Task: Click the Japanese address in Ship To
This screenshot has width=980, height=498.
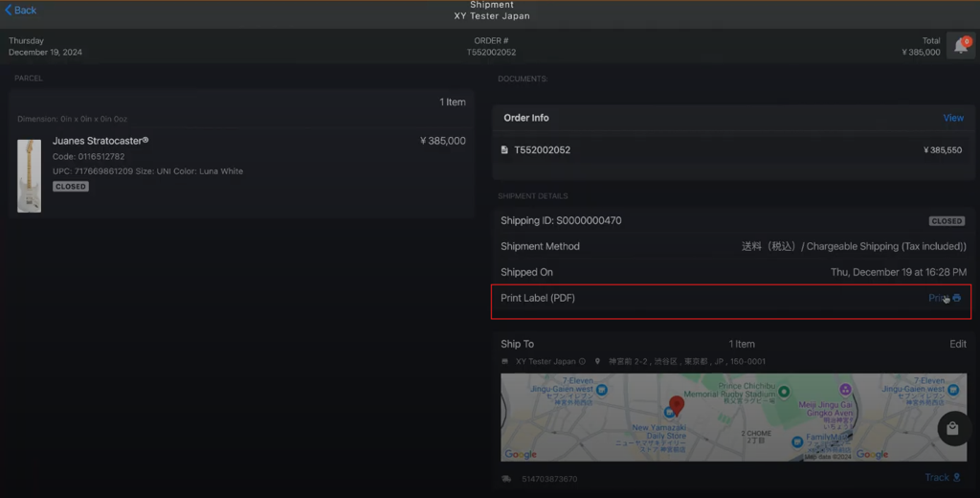Action: click(687, 362)
